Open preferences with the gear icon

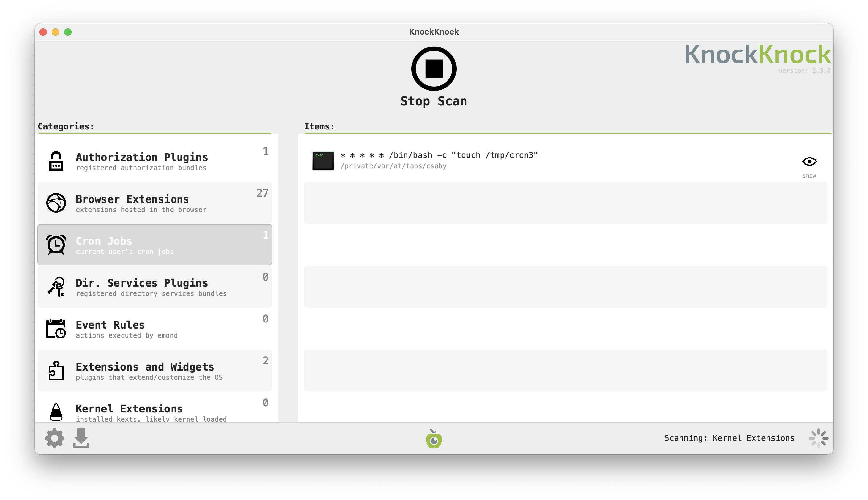[x=54, y=439]
